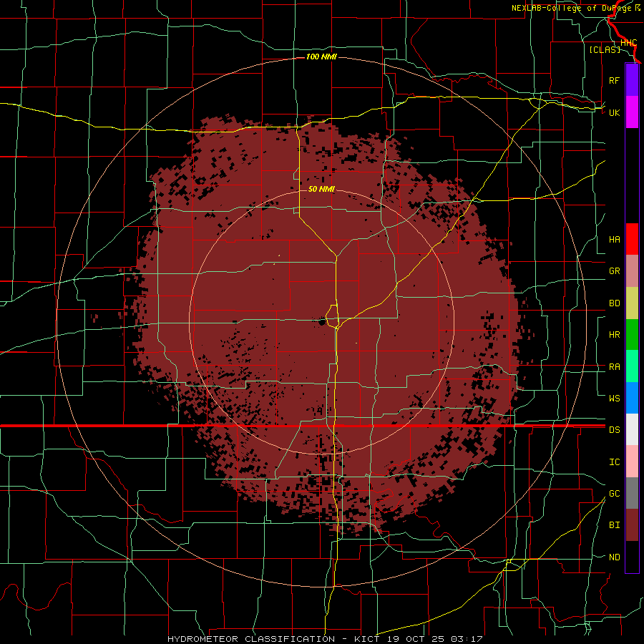The image size is (644, 644).
Task: Select the BD yellow legend swatch
Action: click(632, 303)
